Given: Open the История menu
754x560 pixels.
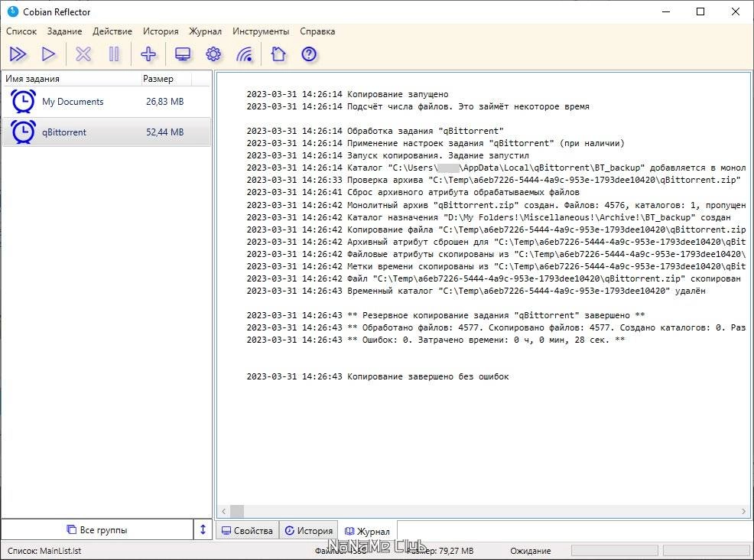Looking at the screenshot, I should [160, 31].
